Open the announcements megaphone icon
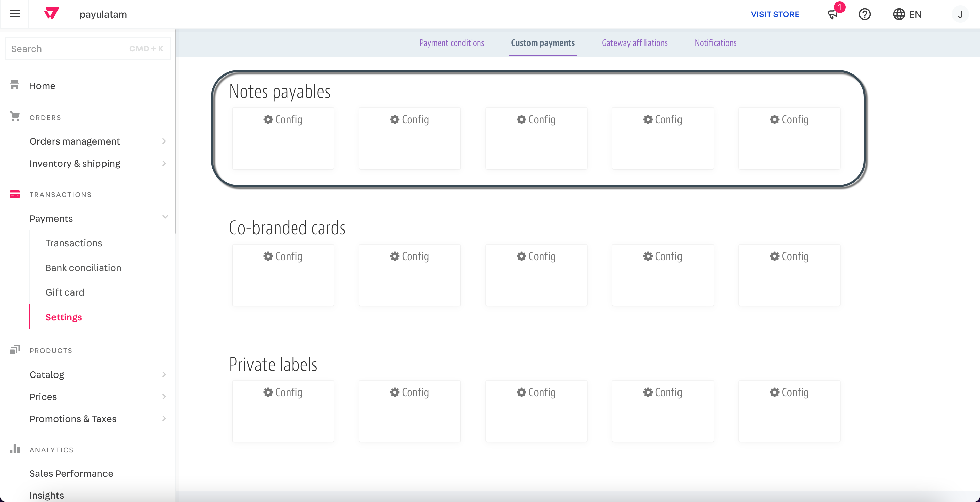 click(833, 14)
